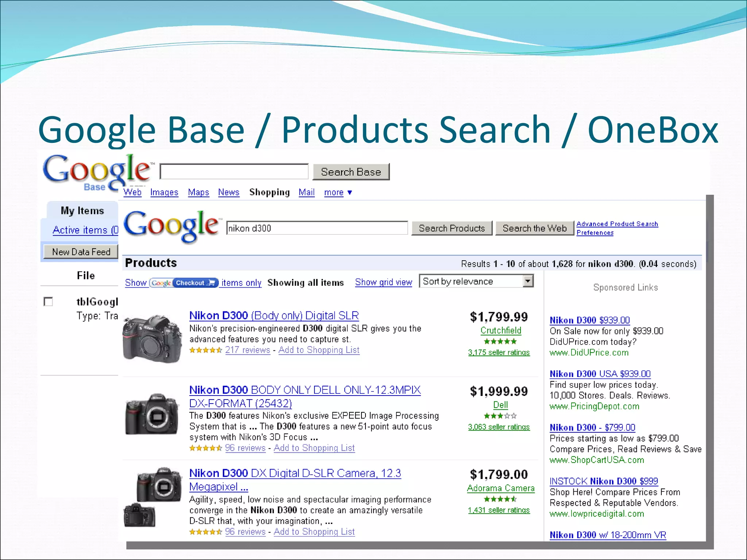Click the $1,799.00 price text
The image size is (747, 560).
point(499,474)
